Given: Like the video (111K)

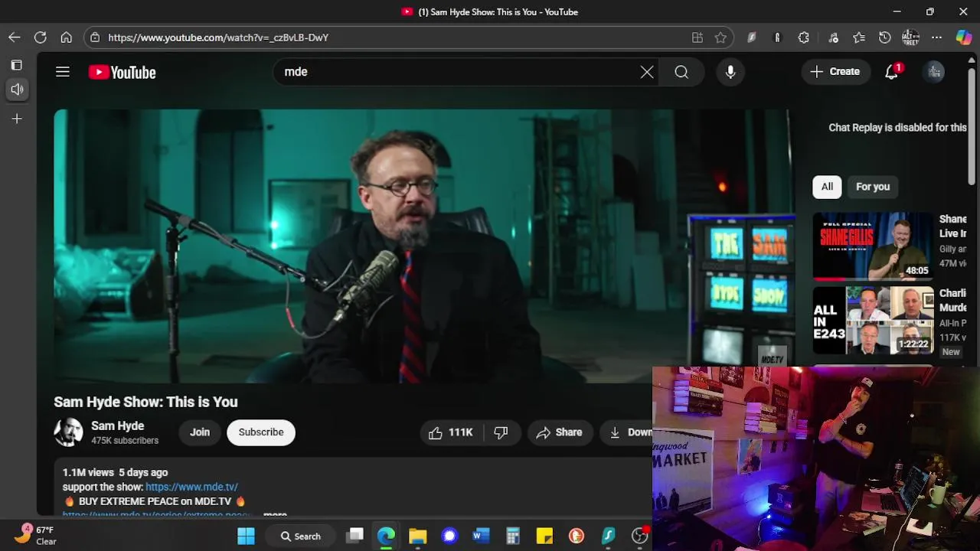Looking at the screenshot, I should click(451, 432).
